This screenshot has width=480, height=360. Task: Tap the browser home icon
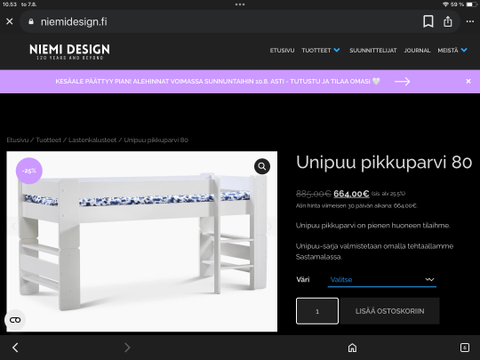[352, 348]
